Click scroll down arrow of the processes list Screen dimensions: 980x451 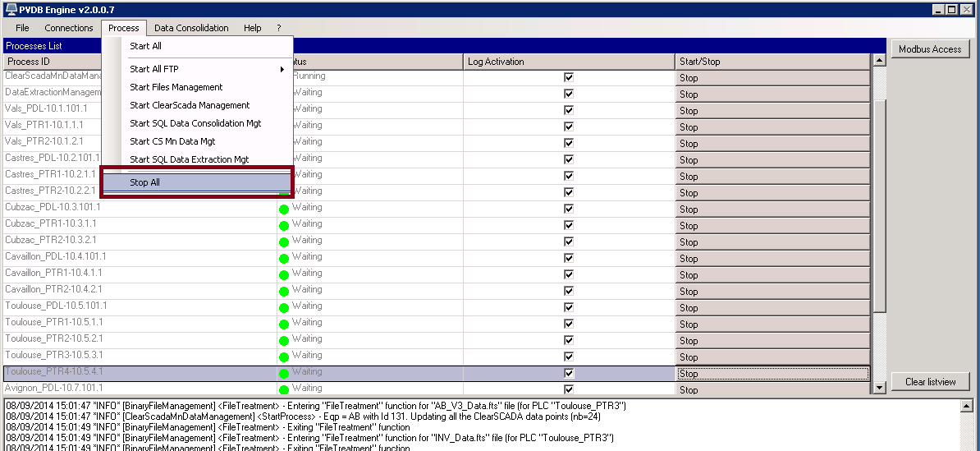(879, 388)
